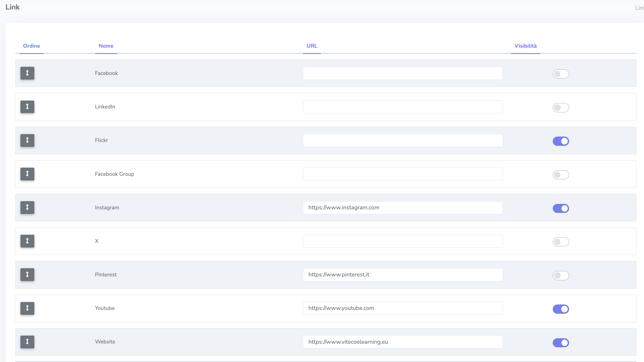Enable visibility toggle for Facebook
This screenshot has width=644, height=362.
coord(561,74)
